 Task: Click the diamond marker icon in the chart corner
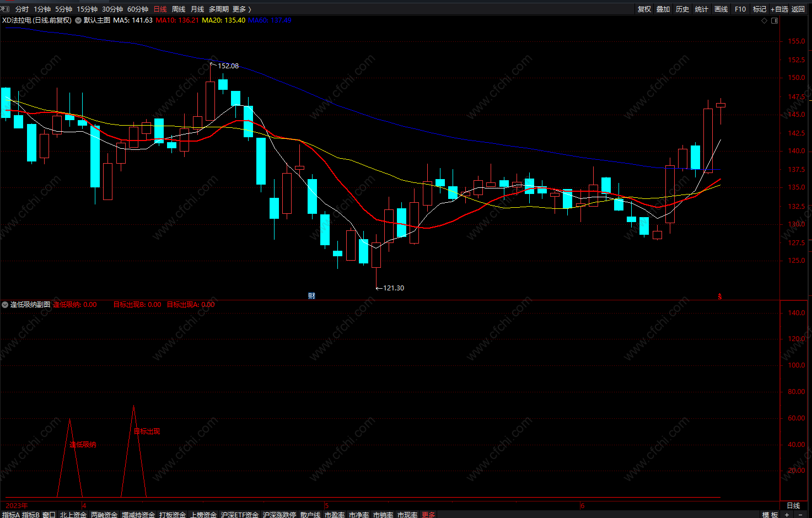pyautogui.click(x=764, y=21)
